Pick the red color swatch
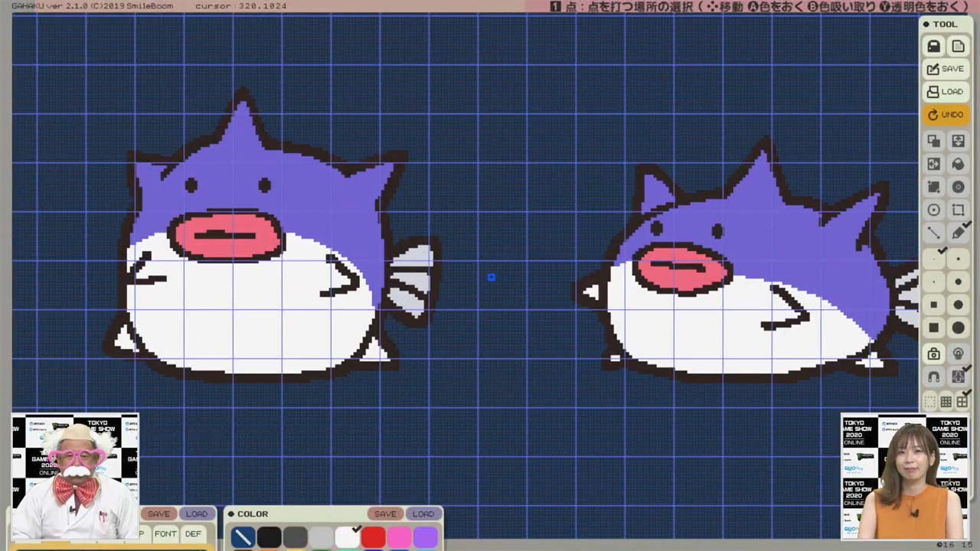980x551 pixels. tap(373, 537)
